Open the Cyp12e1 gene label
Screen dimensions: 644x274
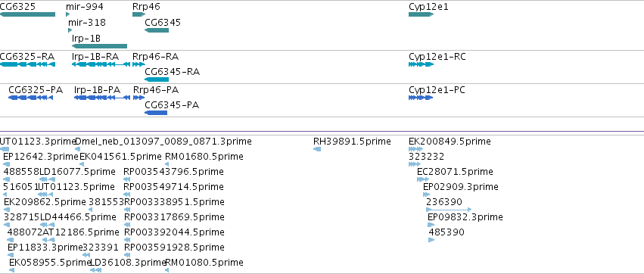pyautogui.click(x=429, y=7)
